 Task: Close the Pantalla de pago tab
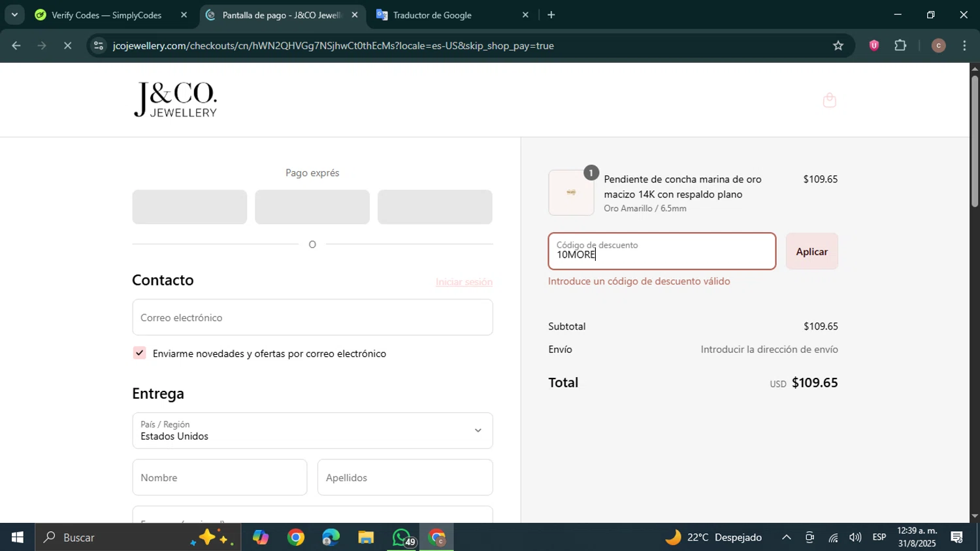pyautogui.click(x=355, y=15)
